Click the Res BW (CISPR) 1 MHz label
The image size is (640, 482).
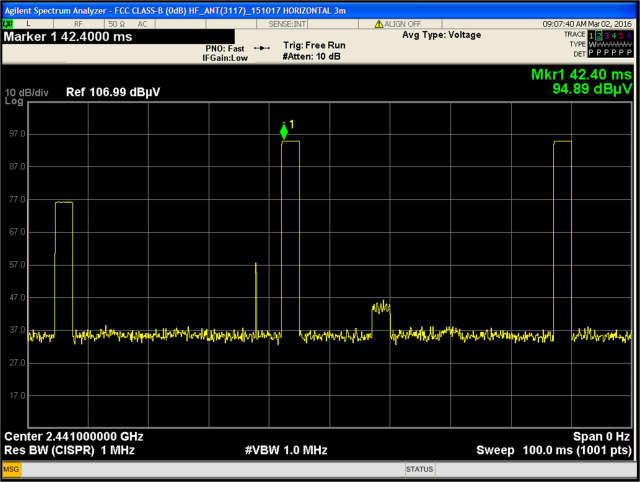69,450
